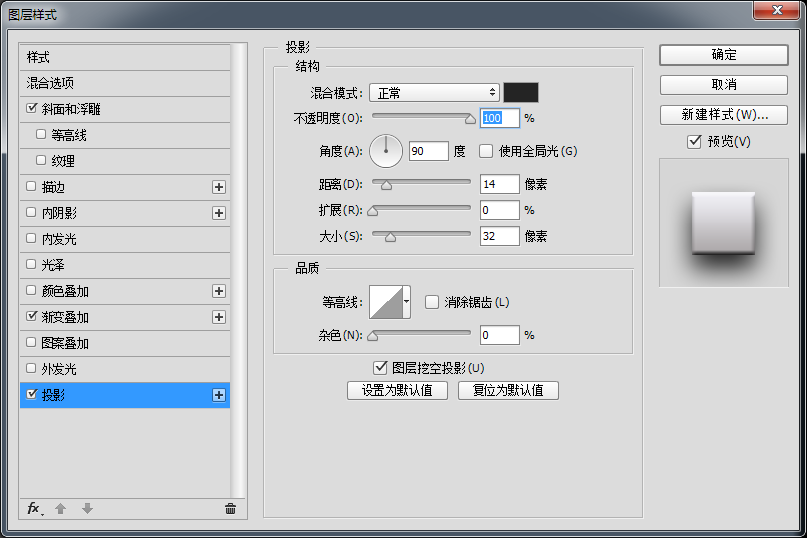Click the 确定 button

coord(724,55)
